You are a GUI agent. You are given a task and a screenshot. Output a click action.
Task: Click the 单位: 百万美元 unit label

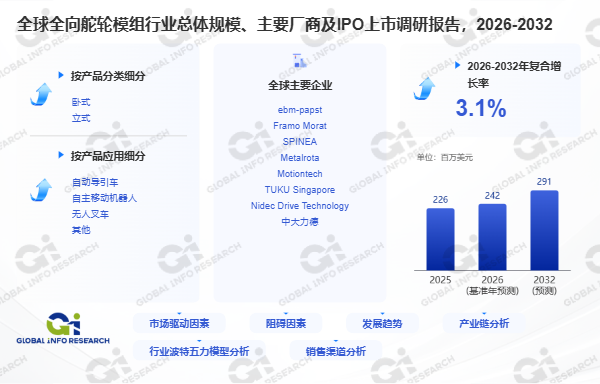[x=445, y=157]
